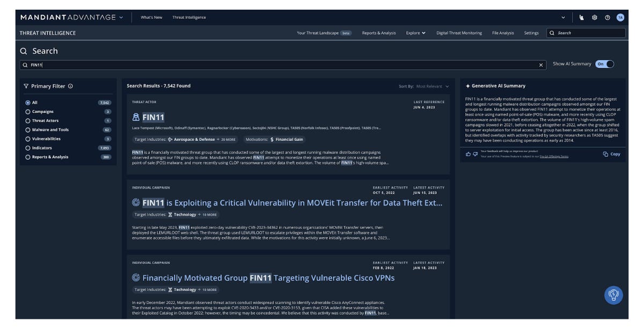Image resolution: width=644 pixels, height=334 pixels.
Task: Click the JUN 4, 2023 last reference date
Action: coord(425,107)
